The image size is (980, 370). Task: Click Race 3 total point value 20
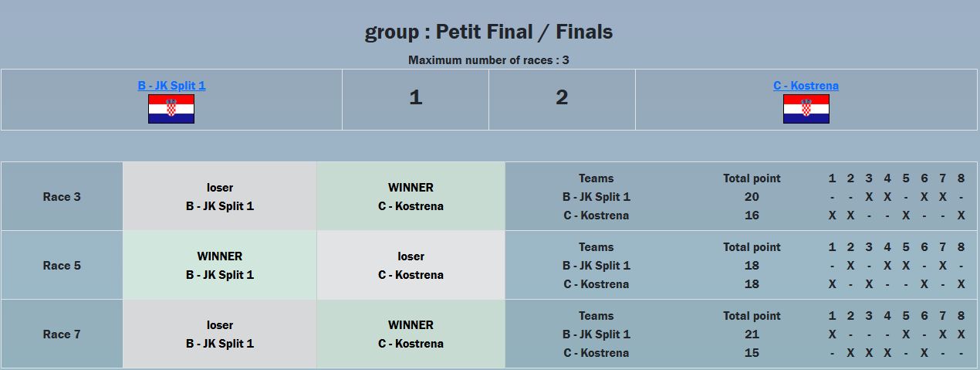click(752, 197)
